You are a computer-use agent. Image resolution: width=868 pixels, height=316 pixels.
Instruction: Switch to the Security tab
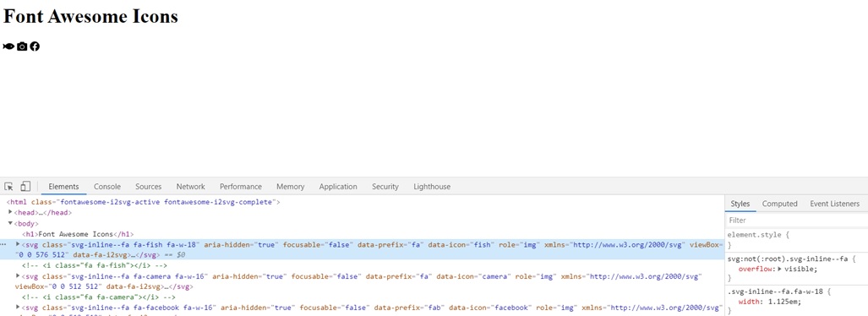point(385,187)
